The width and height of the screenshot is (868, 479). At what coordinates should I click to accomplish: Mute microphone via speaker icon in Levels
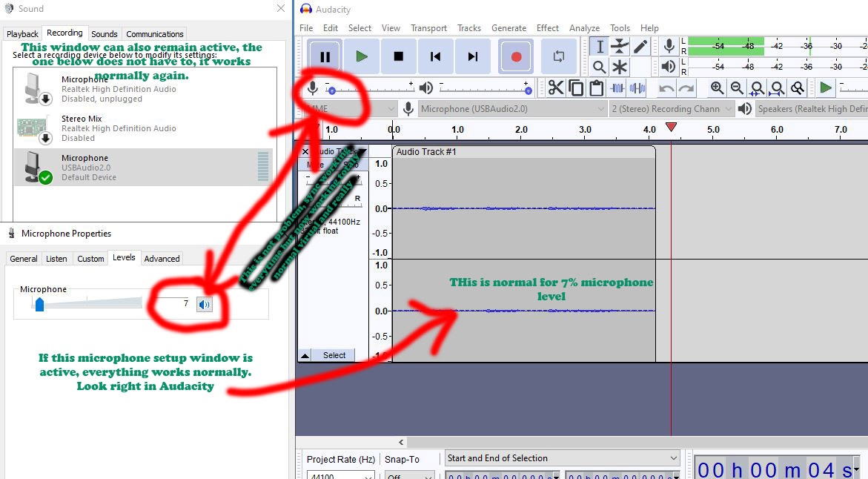pos(205,304)
